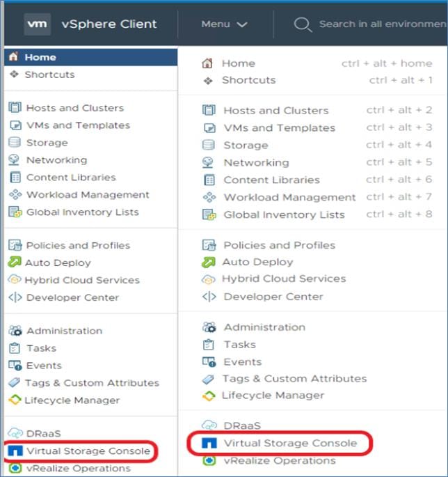Viewport: 448px width, 477px height.
Task: Click Shortcuts icon in left sidebar
Action: (14, 74)
